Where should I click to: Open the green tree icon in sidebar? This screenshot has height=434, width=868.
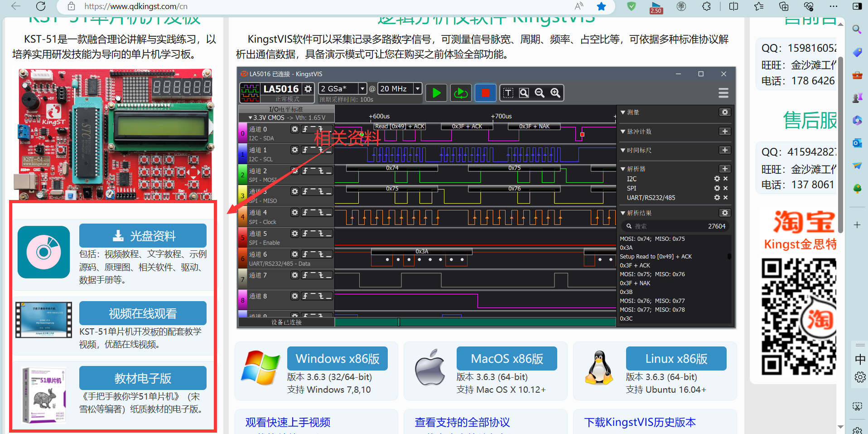[857, 188]
